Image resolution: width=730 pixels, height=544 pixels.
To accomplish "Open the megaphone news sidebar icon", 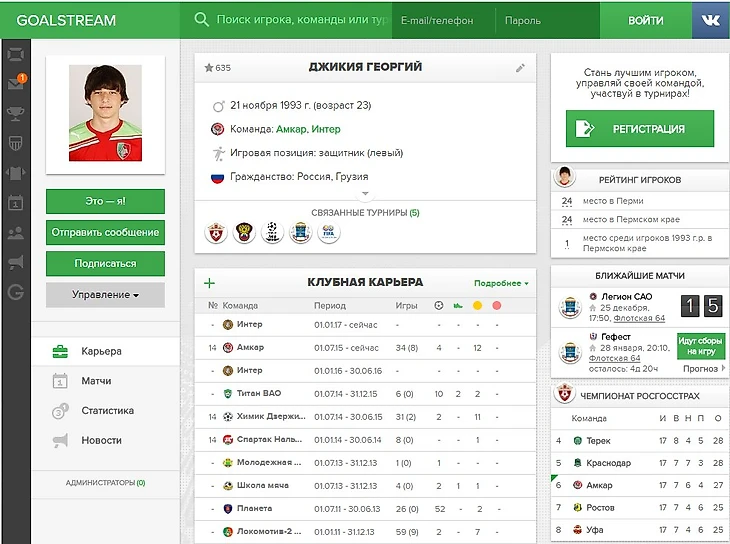I will click(16, 262).
